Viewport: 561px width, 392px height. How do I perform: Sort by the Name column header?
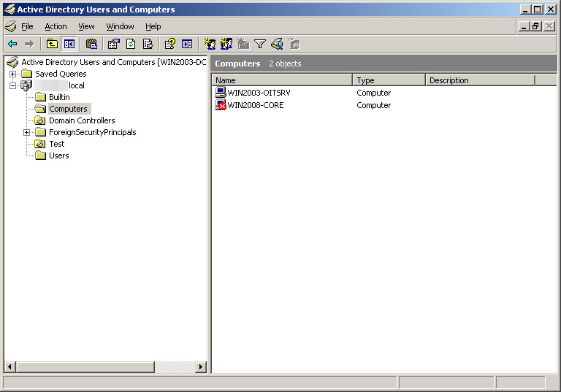click(x=282, y=80)
